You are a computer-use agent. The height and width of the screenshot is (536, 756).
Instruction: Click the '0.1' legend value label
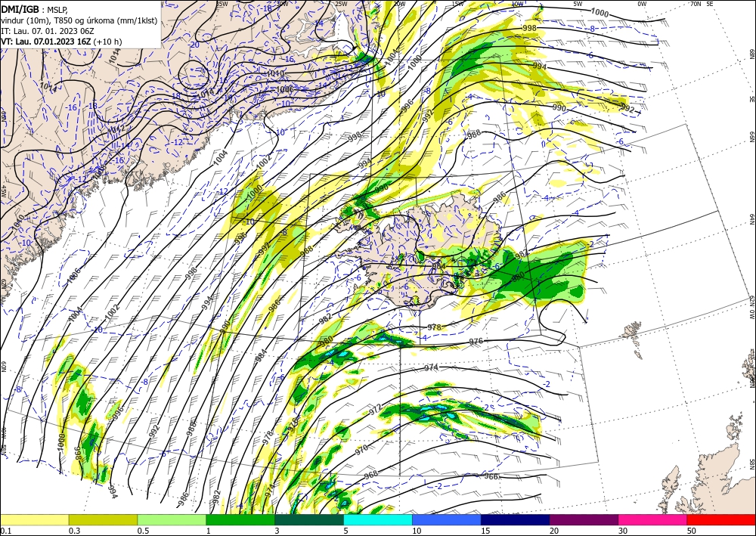[6, 531]
